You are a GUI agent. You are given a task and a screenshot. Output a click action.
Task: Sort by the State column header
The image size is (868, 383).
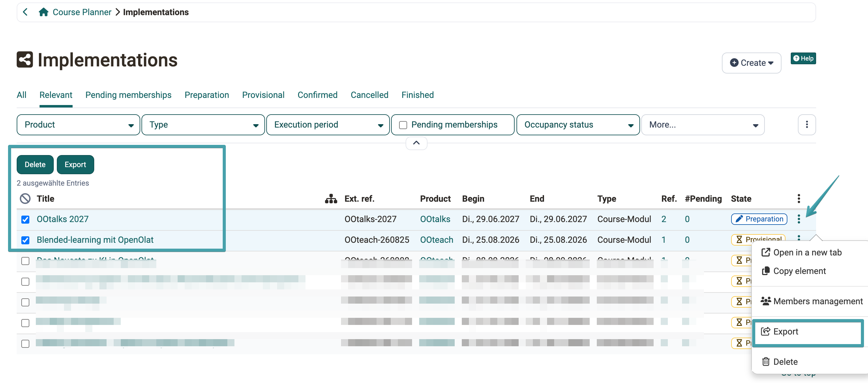[x=741, y=199]
